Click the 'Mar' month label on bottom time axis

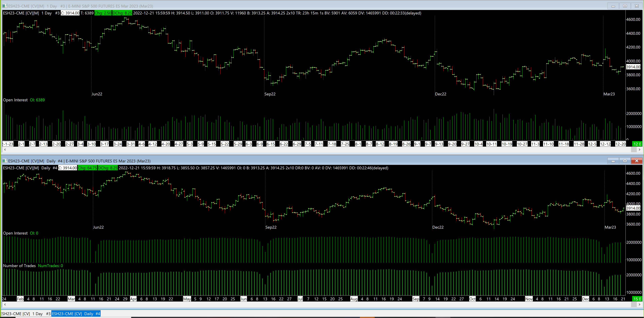point(71,299)
